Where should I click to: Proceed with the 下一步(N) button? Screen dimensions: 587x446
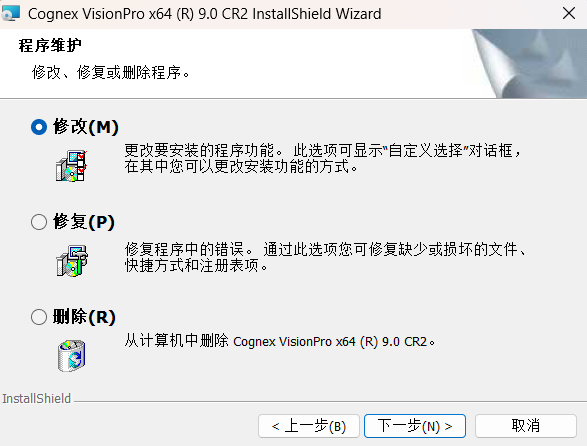pos(415,426)
